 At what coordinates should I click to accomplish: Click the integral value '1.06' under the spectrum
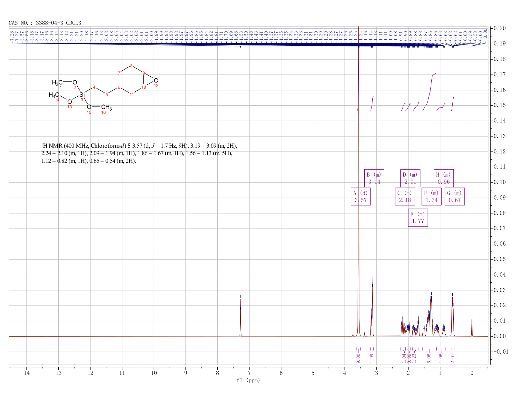[441, 358]
